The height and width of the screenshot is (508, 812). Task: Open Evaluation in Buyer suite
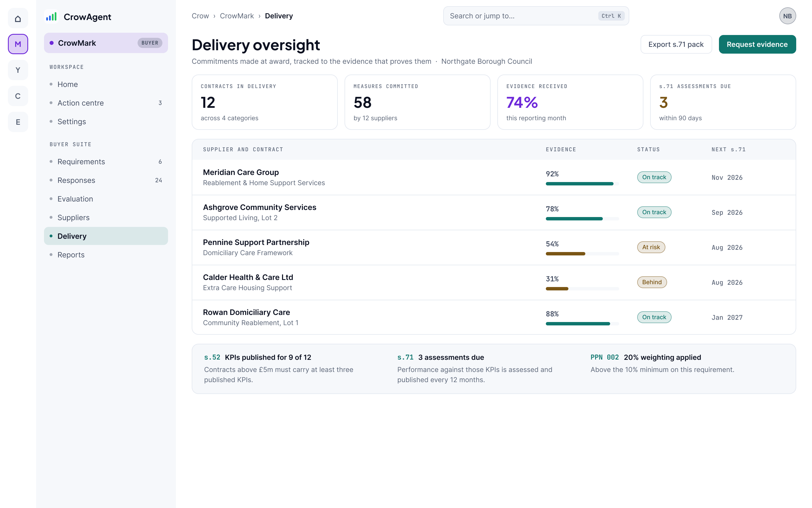pos(106,199)
